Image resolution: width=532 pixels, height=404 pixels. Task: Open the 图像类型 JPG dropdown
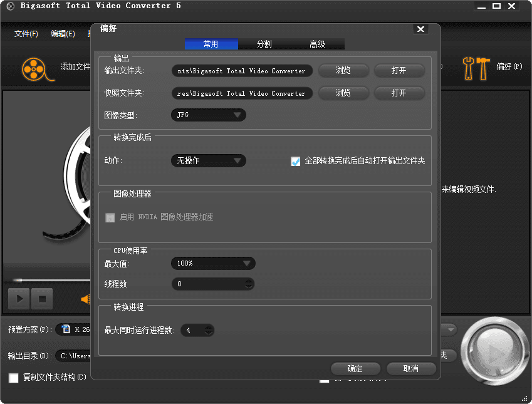pyautogui.click(x=208, y=115)
